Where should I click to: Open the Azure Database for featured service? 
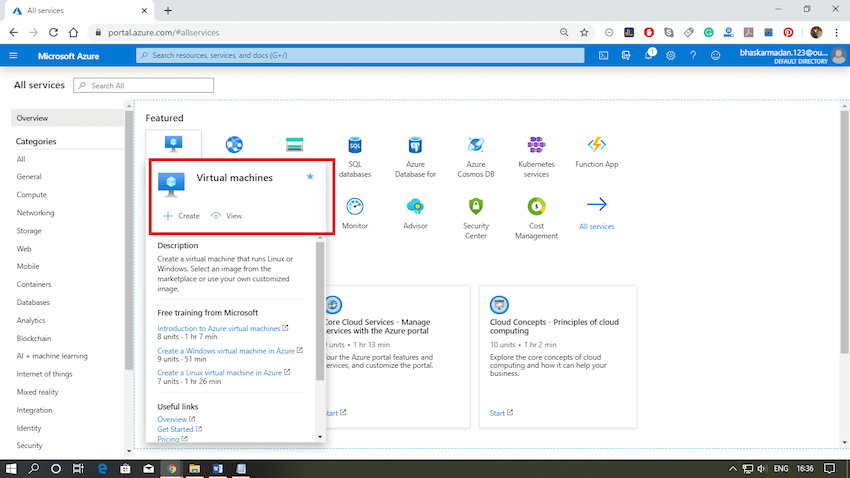tap(415, 157)
